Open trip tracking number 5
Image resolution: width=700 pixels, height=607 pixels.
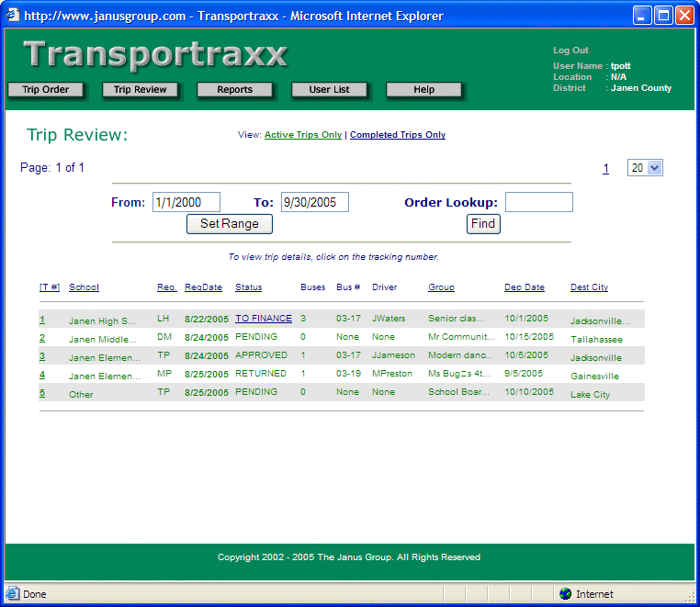(x=42, y=393)
